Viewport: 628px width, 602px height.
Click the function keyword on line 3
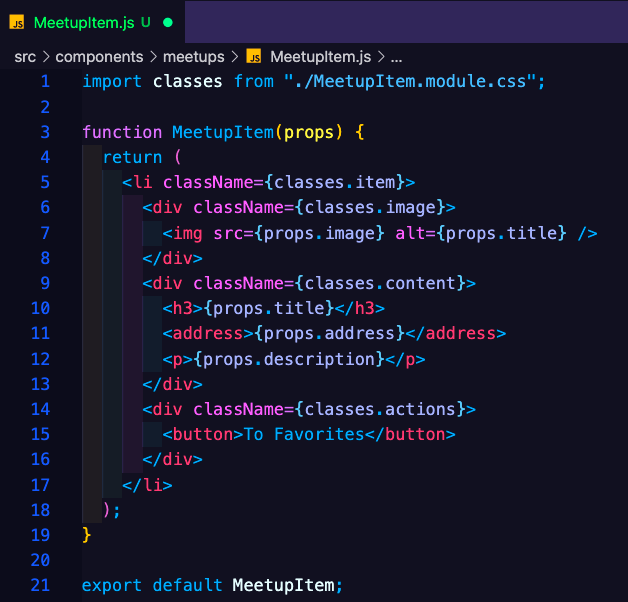click(122, 132)
